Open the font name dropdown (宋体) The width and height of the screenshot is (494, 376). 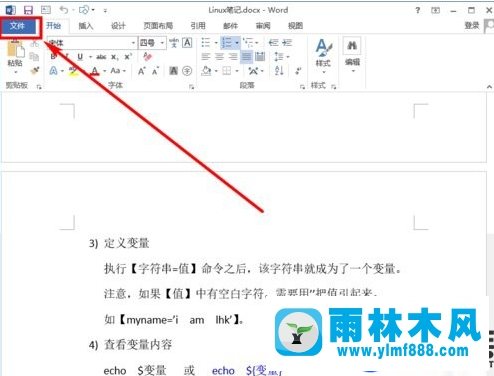click(x=133, y=43)
